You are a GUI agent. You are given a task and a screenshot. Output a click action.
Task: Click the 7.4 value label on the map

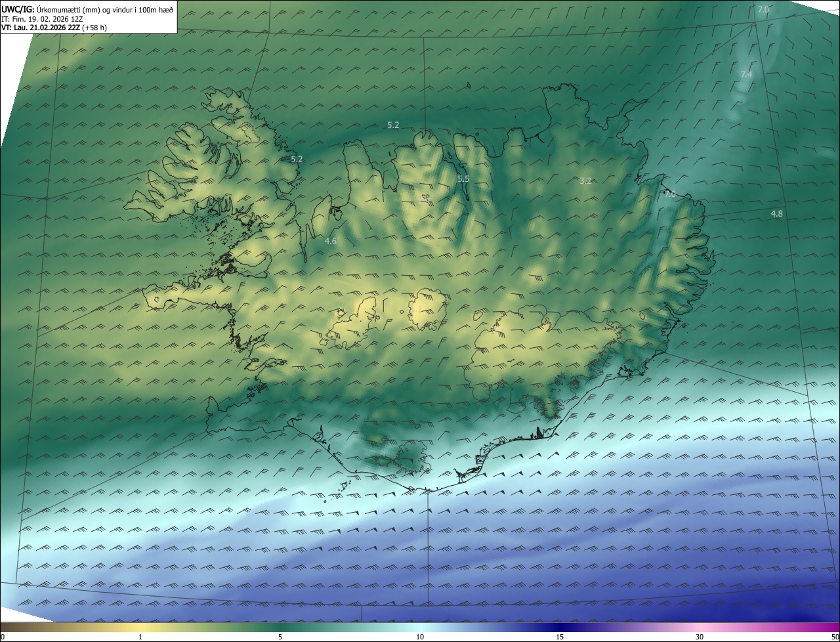tap(746, 75)
